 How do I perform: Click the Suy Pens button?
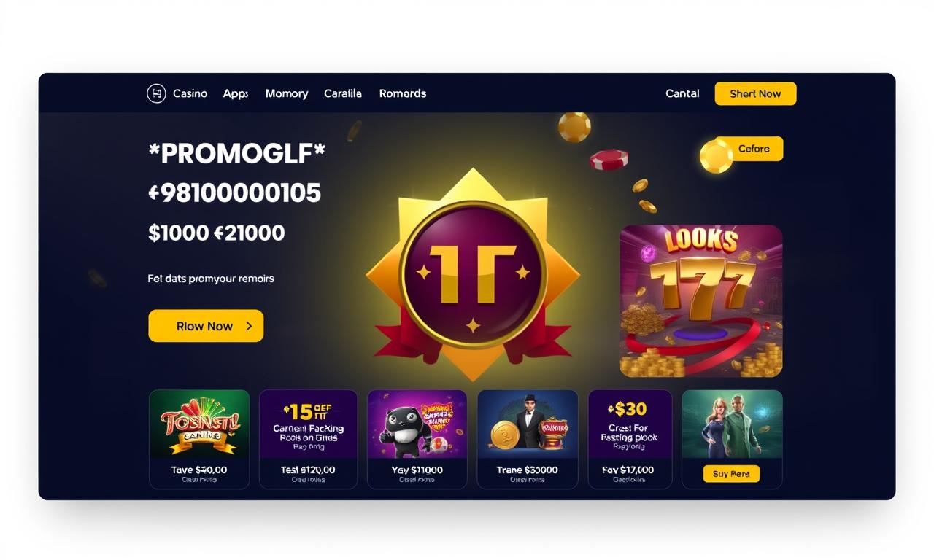click(731, 474)
